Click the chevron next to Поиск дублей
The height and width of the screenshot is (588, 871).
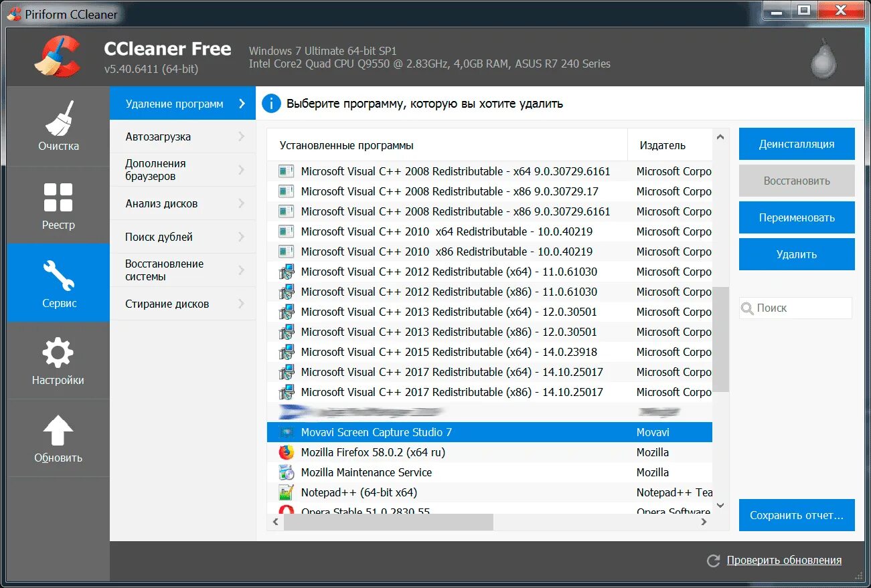[x=242, y=237]
